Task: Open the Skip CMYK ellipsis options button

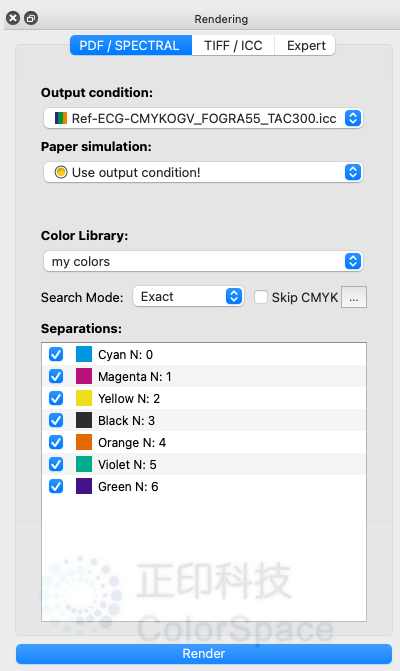Action: [x=354, y=297]
